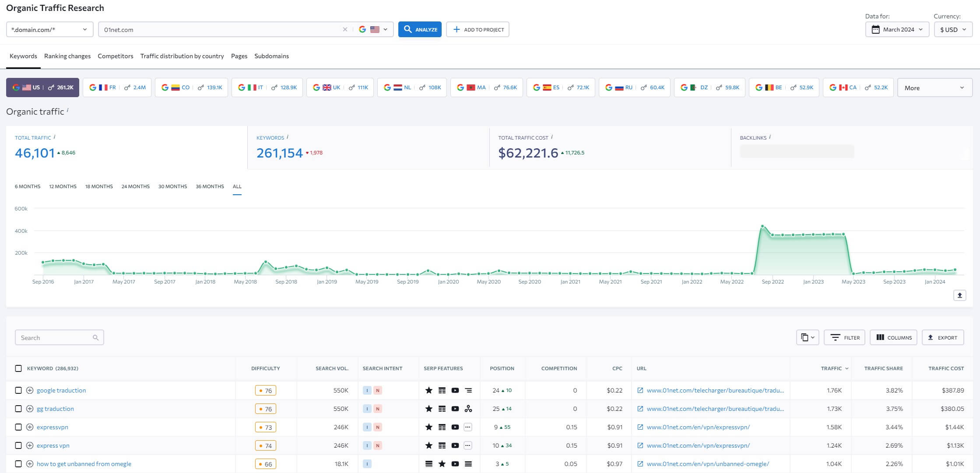Open Traffic distribution by country tab
This screenshot has height=473, width=980.
(182, 56)
